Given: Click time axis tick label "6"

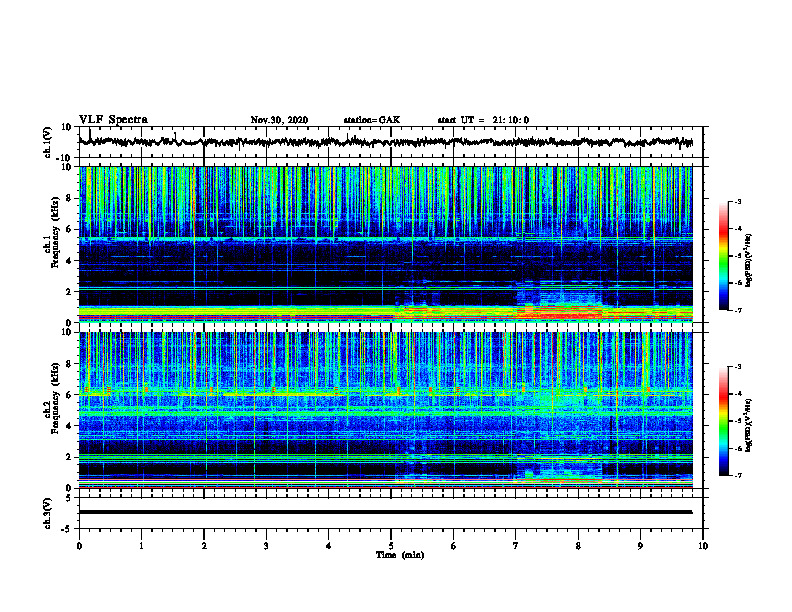Looking at the screenshot, I should tap(454, 546).
